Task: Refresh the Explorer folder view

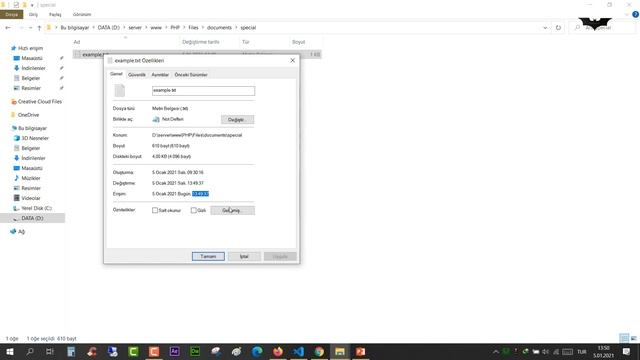Action: (558, 27)
